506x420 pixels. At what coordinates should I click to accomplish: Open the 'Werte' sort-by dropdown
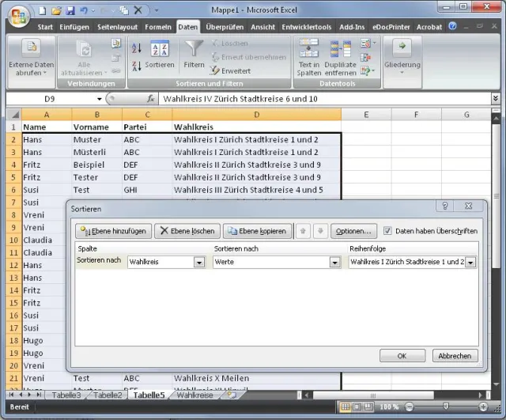(334, 262)
